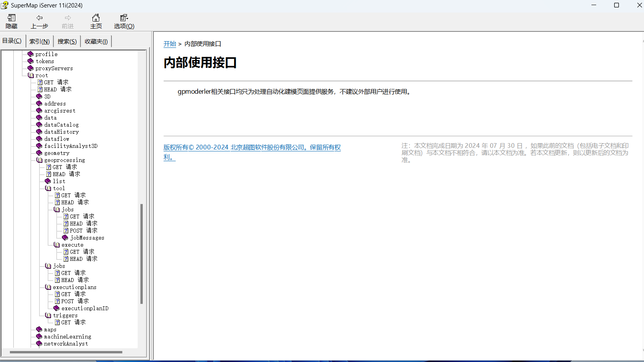
Task: Click the book icon beside machineLearning
Action: (39, 337)
